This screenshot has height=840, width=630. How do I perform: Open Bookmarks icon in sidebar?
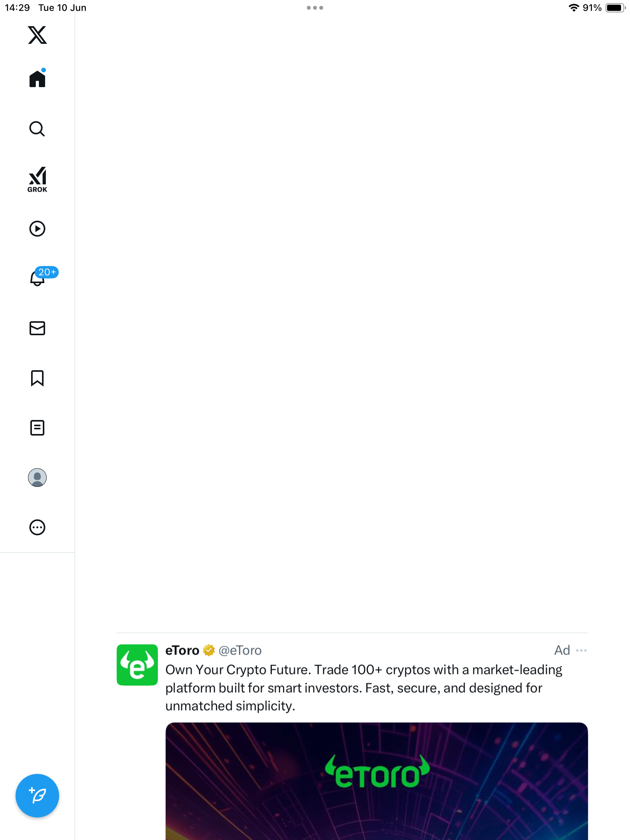click(x=37, y=378)
